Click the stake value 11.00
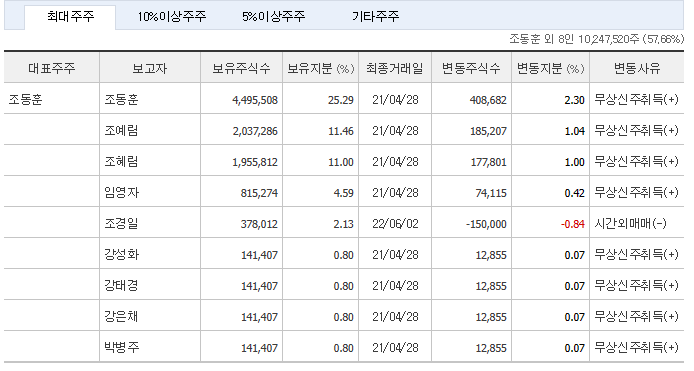694x371 pixels. pos(341,162)
